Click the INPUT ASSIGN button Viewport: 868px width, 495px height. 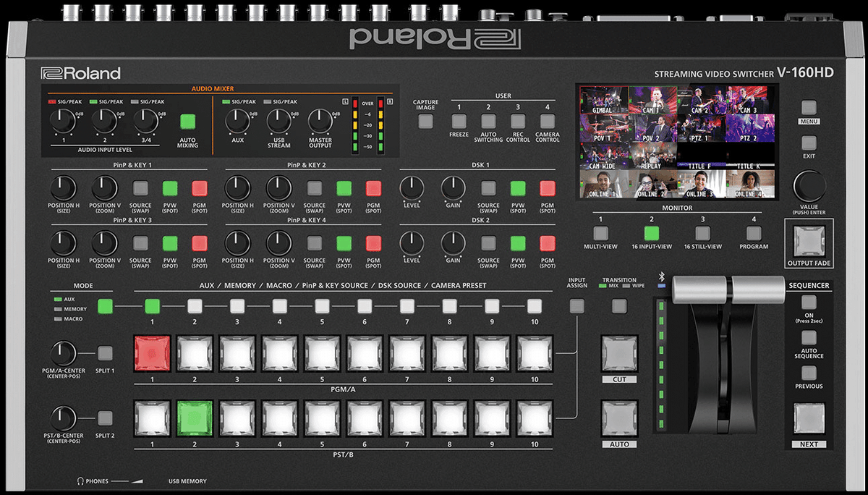[x=576, y=305]
